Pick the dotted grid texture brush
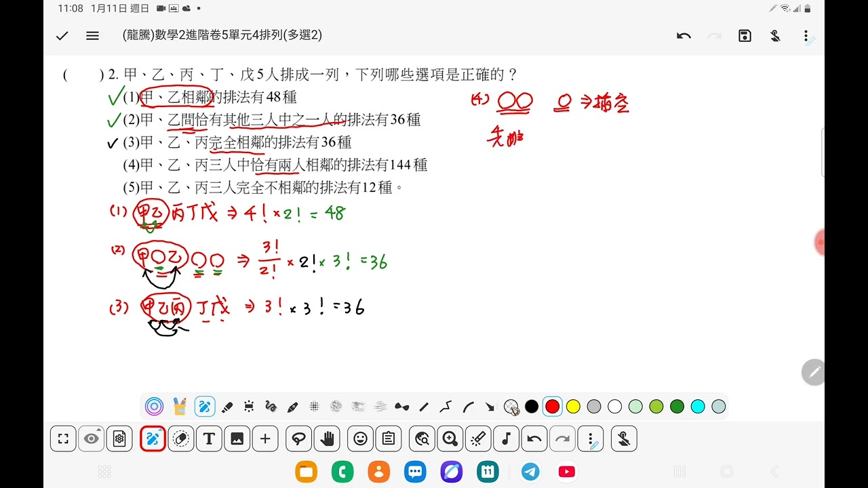Viewport: 868px width, 488px height. [314, 407]
